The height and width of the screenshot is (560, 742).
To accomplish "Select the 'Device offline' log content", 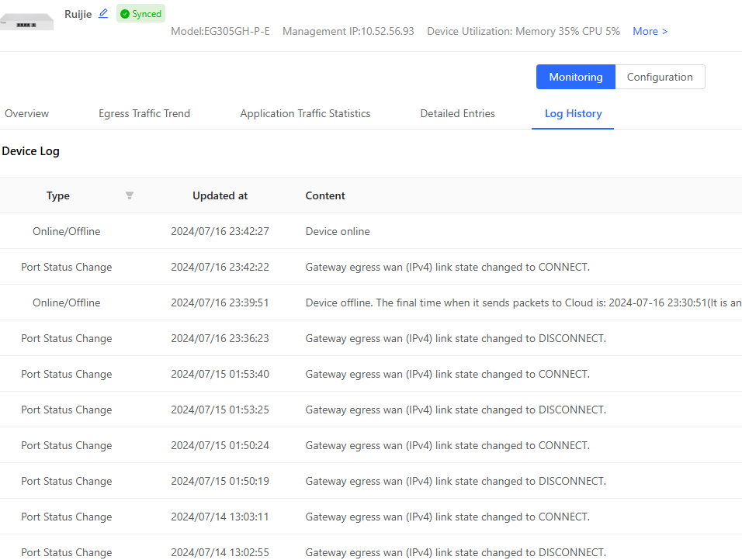I will [523, 302].
